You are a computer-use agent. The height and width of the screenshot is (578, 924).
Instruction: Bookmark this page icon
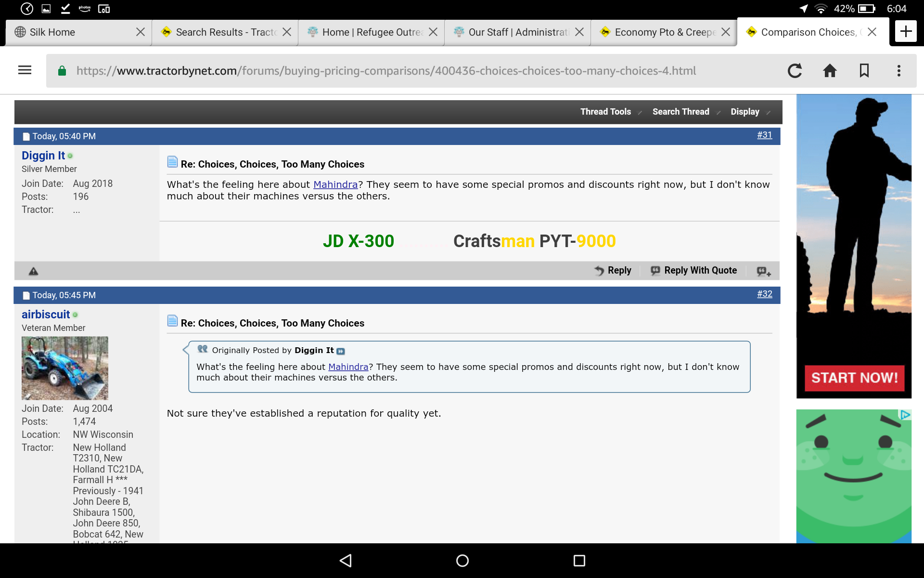[864, 71]
